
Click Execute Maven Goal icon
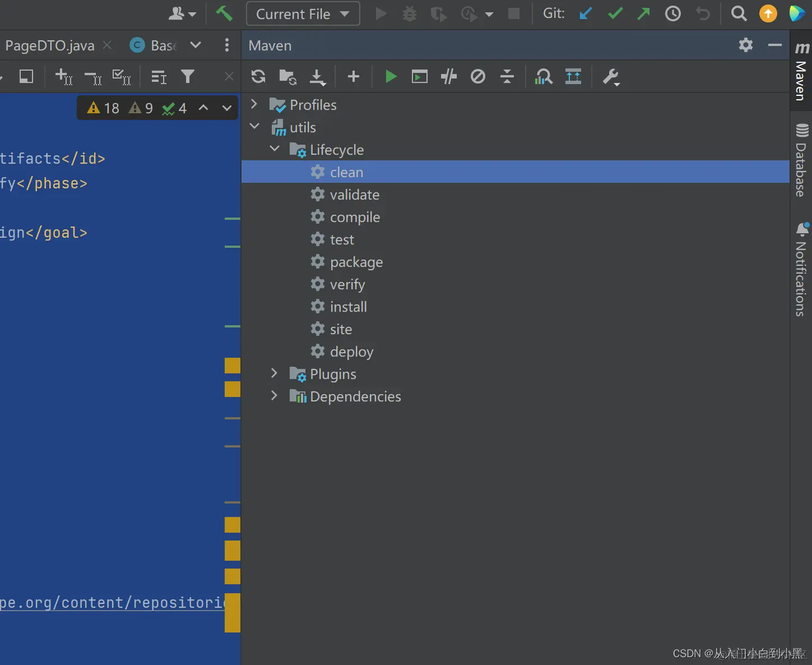[x=420, y=76]
